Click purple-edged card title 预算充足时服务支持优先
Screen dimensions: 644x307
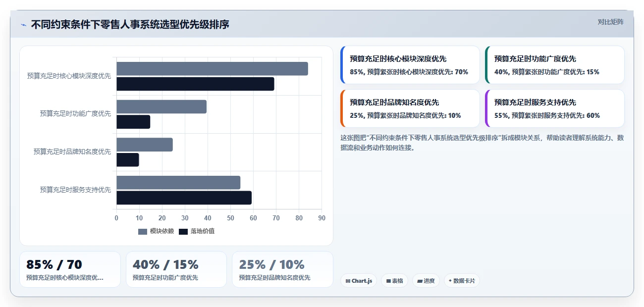click(x=535, y=102)
